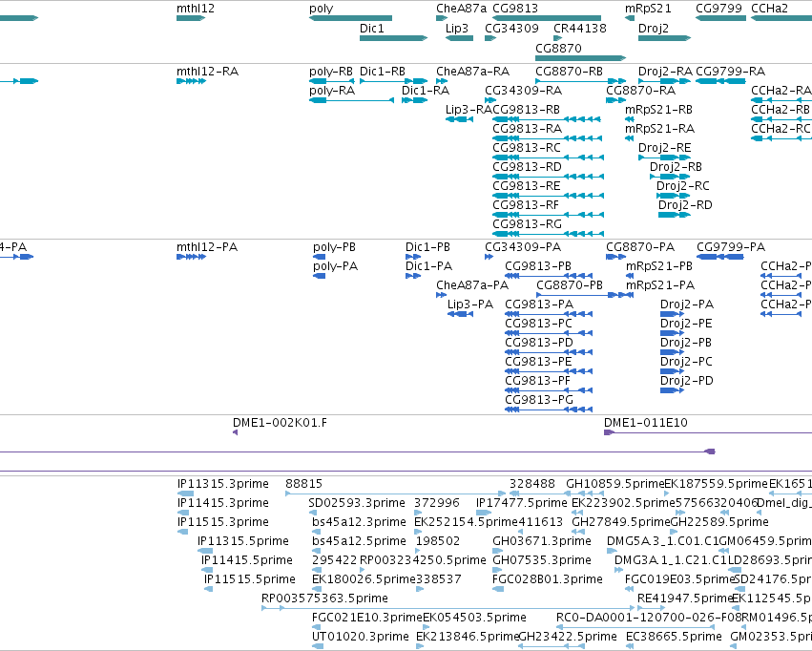Select protein CG9813-PG
The image size is (812, 651).
click(549, 409)
